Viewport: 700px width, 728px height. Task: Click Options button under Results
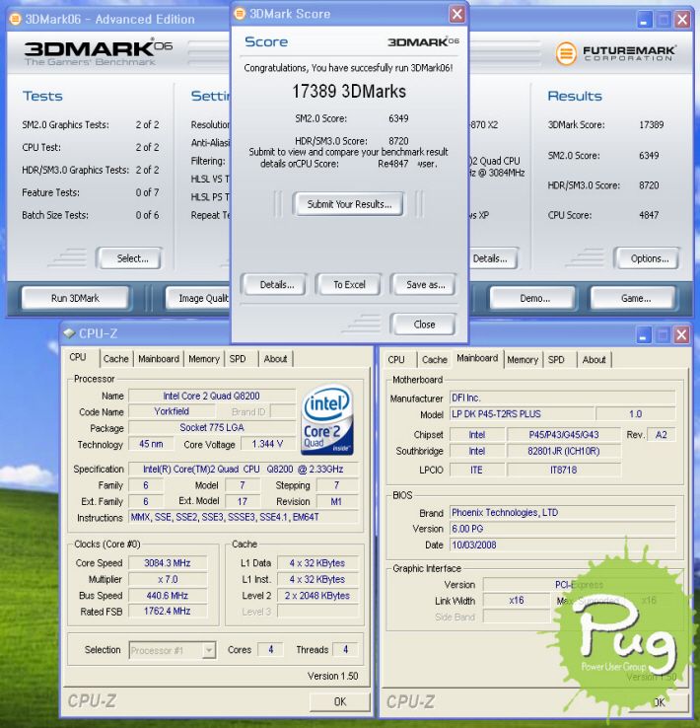point(648,258)
